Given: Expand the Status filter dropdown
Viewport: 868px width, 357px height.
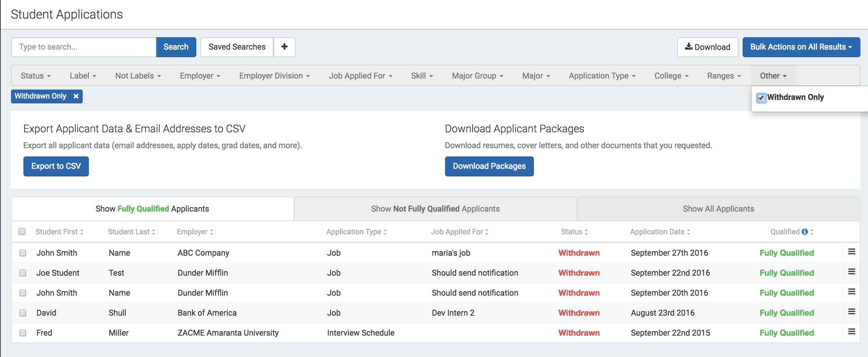Looking at the screenshot, I should (36, 76).
